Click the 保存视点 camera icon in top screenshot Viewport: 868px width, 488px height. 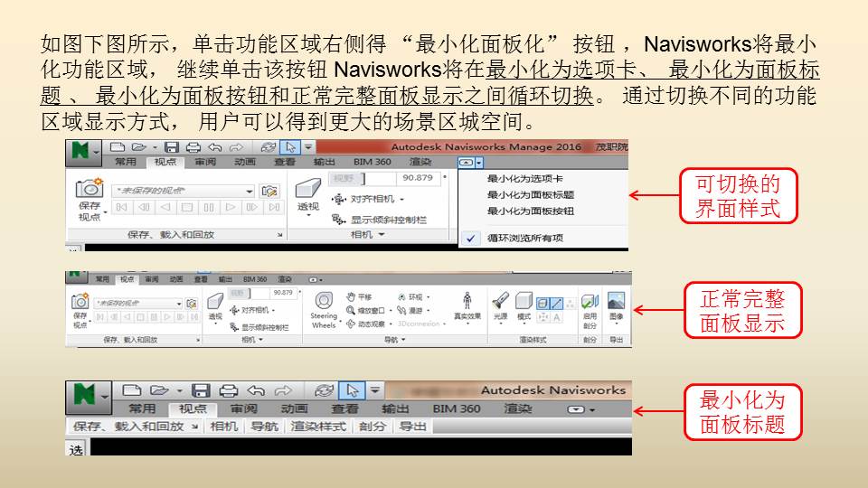point(90,188)
